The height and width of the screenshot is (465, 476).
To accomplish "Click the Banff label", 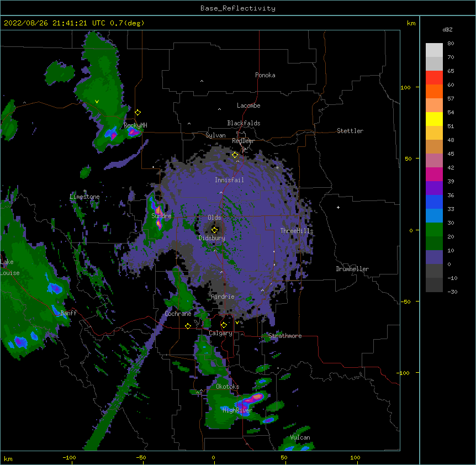I will [68, 313].
